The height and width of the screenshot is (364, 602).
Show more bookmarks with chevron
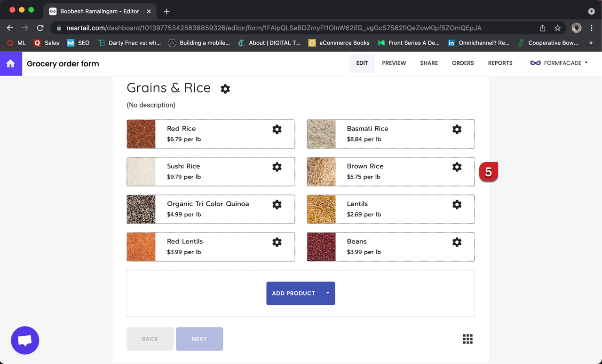[591, 43]
